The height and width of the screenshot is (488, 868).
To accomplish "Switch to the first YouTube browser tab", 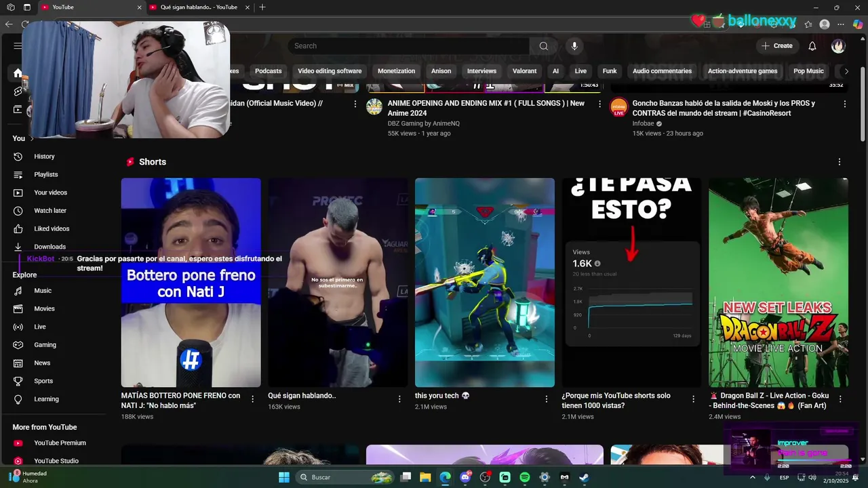I will pos(90,7).
